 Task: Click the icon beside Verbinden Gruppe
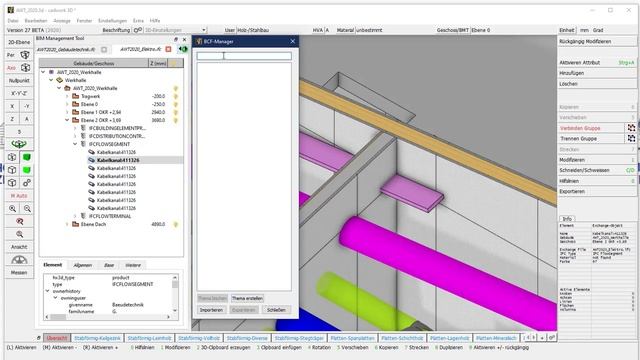[x=631, y=128]
